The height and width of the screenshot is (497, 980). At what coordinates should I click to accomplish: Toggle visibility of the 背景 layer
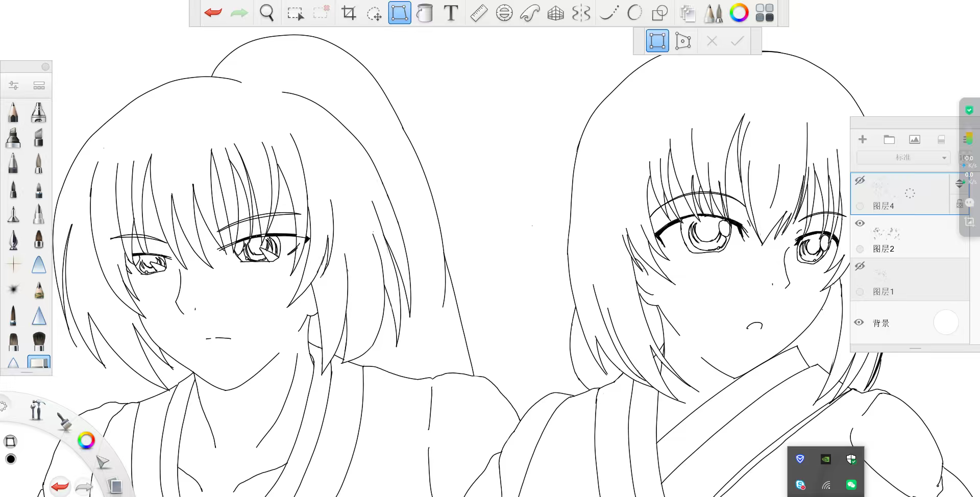click(859, 322)
